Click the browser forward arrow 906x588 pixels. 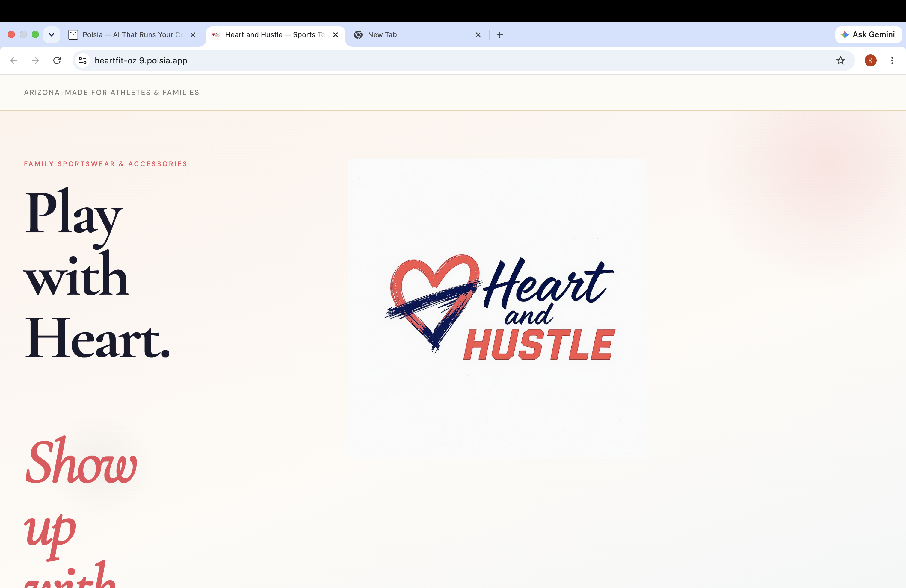point(35,60)
